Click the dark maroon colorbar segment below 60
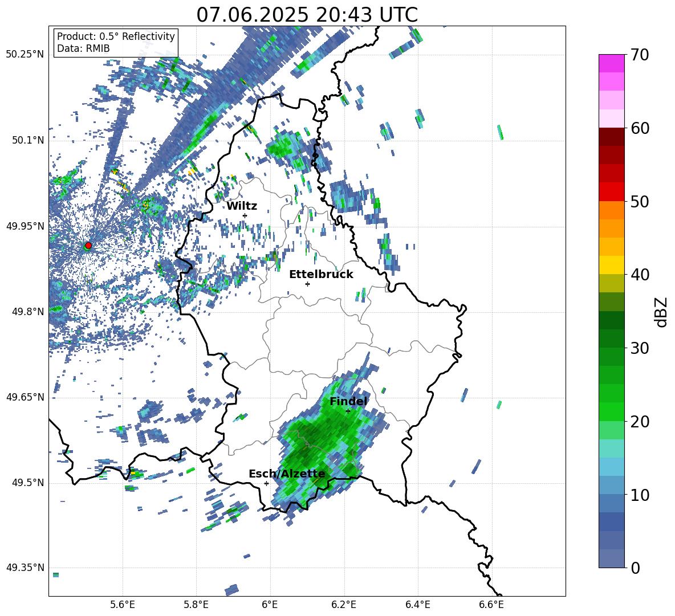The image size is (675, 616). tap(611, 137)
